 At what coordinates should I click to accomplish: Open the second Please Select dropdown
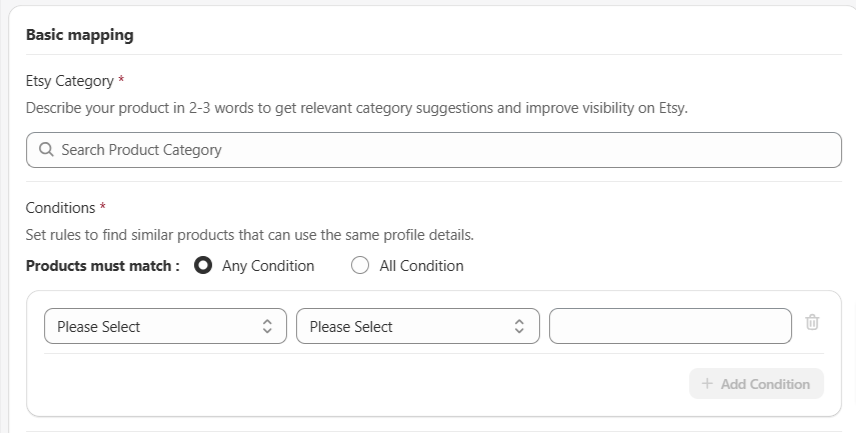pos(418,326)
